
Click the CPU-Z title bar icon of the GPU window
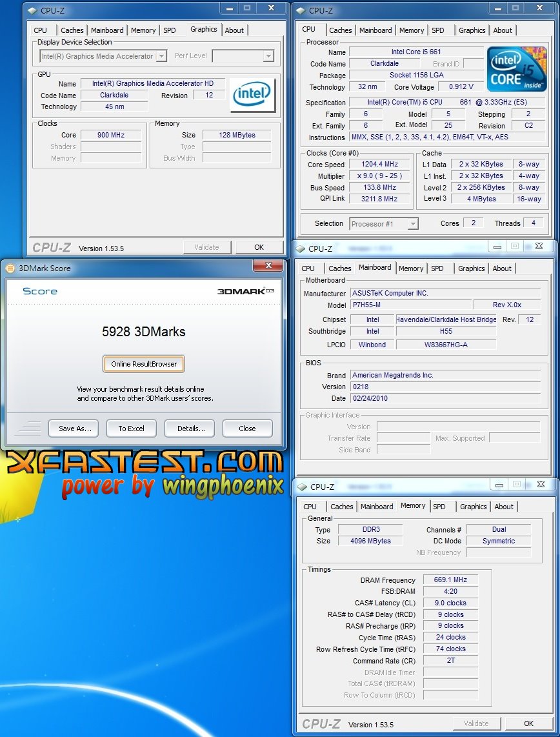pos(32,10)
